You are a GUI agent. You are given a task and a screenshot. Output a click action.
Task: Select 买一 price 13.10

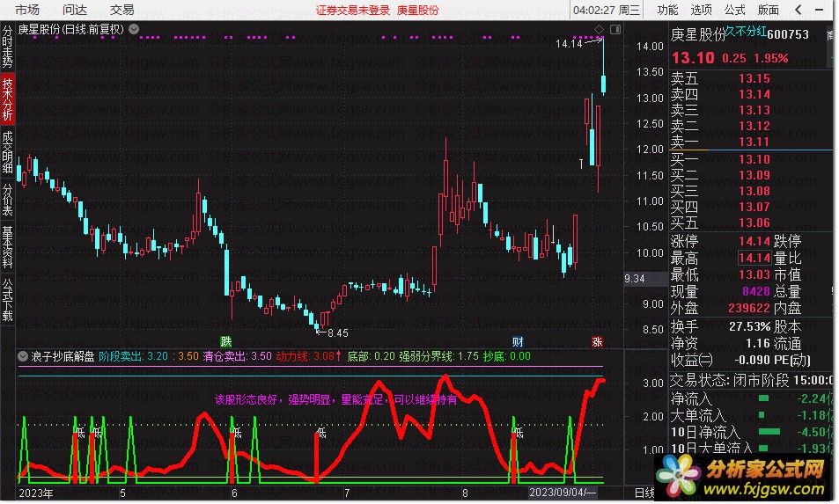point(754,159)
